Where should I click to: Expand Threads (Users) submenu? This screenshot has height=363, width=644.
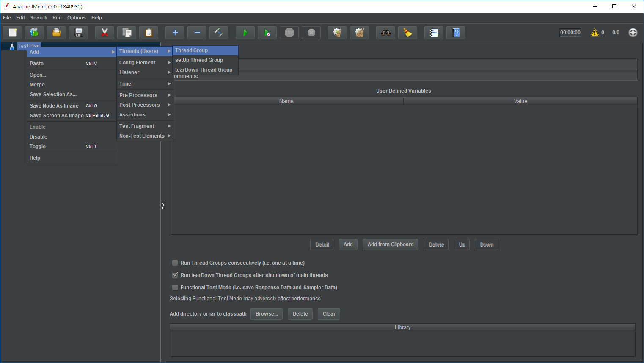(145, 51)
